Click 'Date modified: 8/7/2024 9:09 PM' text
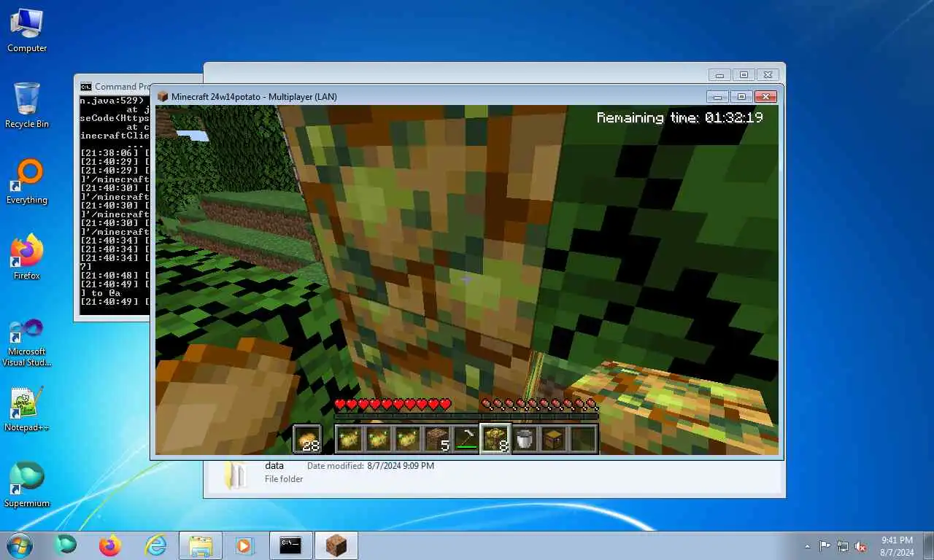Image resolution: width=934 pixels, height=560 pixels. [371, 465]
